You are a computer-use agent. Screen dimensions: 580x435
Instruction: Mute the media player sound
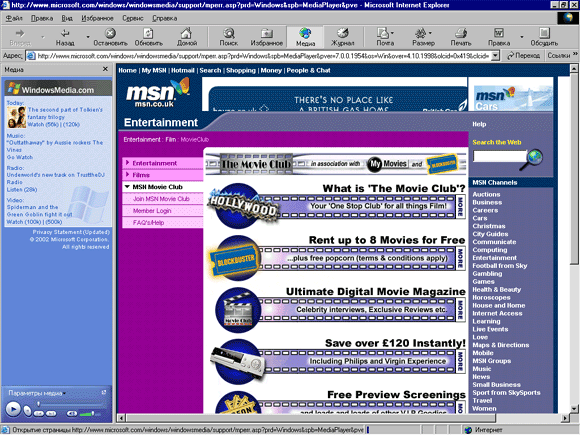72,414
